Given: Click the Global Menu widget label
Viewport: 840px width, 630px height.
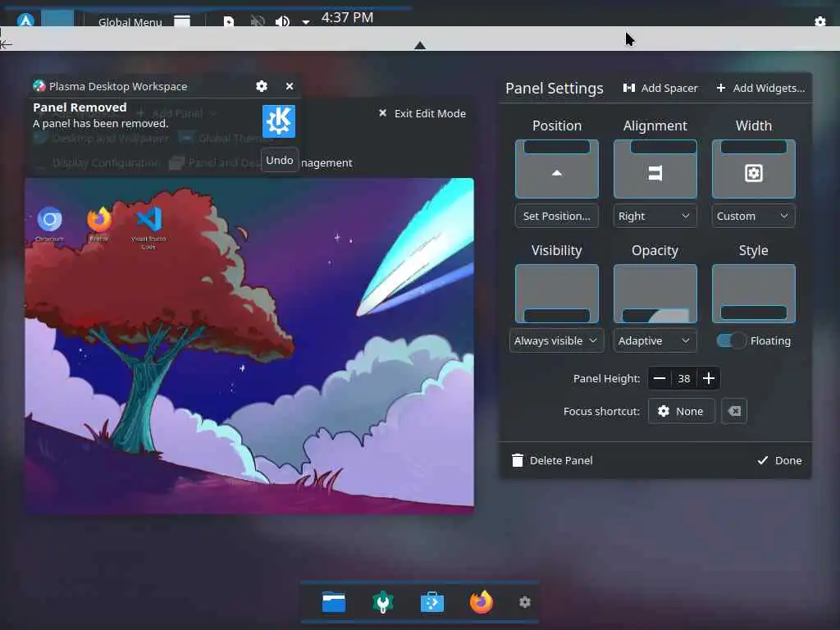Looking at the screenshot, I should click(x=130, y=22).
